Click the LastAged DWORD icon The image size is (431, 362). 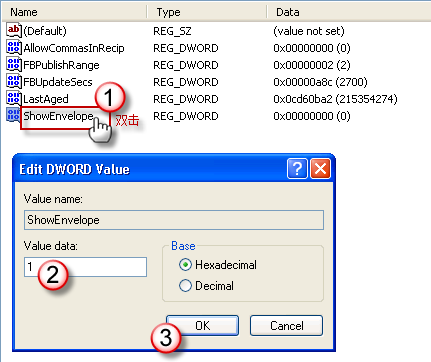[x=14, y=99]
